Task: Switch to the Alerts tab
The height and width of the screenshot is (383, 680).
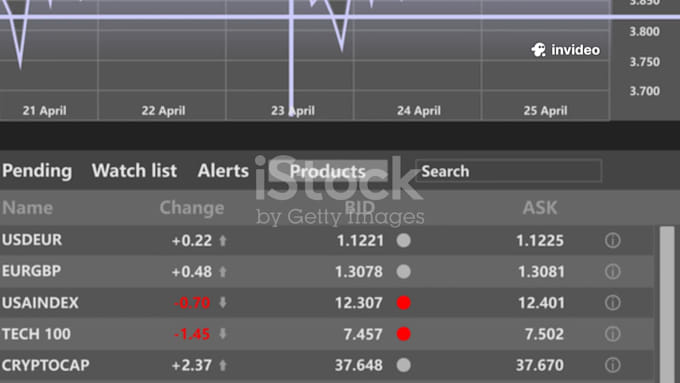Action: coord(223,171)
